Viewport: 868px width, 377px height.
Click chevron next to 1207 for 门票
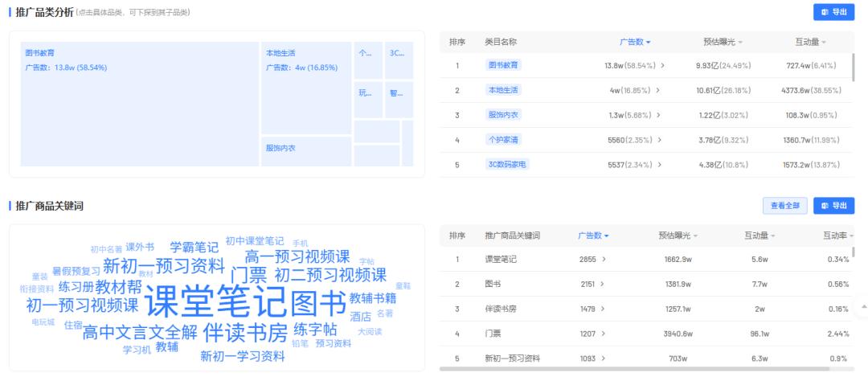(602, 334)
